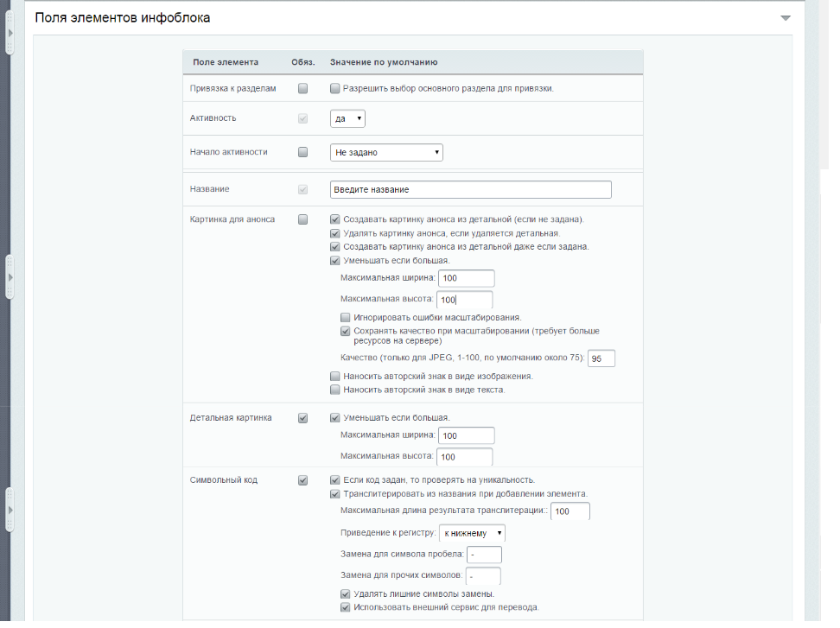Uncheck required checkbox for Детальная картинка

302,418
